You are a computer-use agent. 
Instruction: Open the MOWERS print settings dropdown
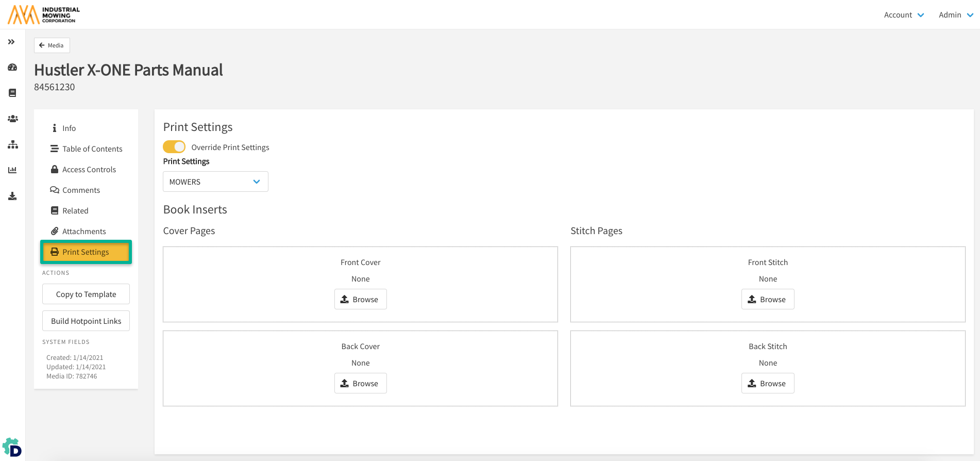point(215,182)
